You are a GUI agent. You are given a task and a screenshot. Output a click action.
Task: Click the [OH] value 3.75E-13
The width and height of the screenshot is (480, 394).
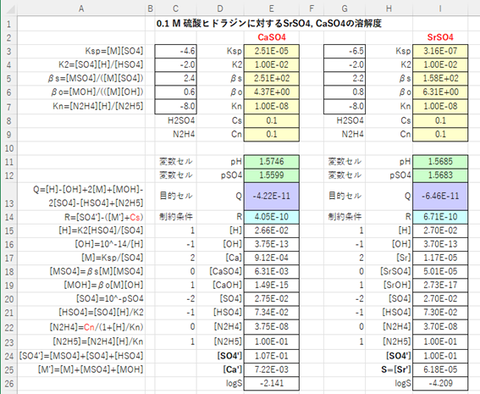(271, 244)
